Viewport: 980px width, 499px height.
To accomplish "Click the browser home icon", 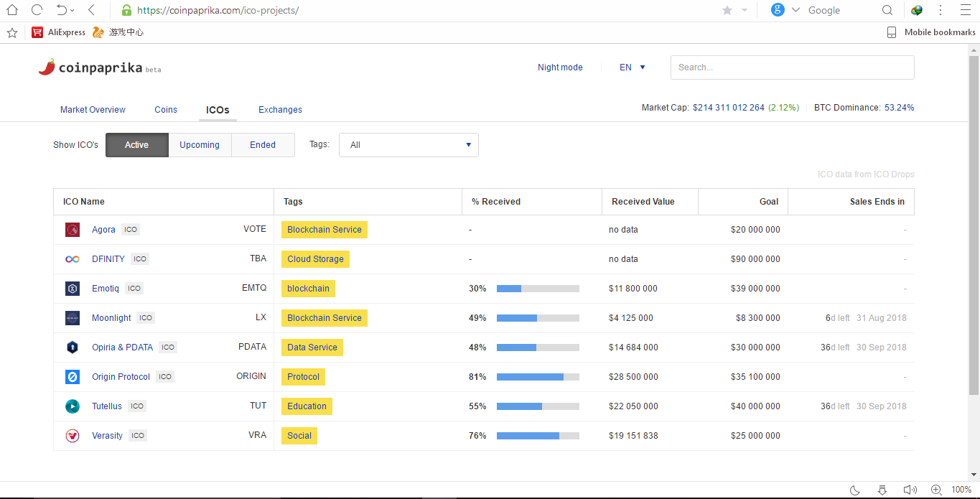I will (12, 10).
